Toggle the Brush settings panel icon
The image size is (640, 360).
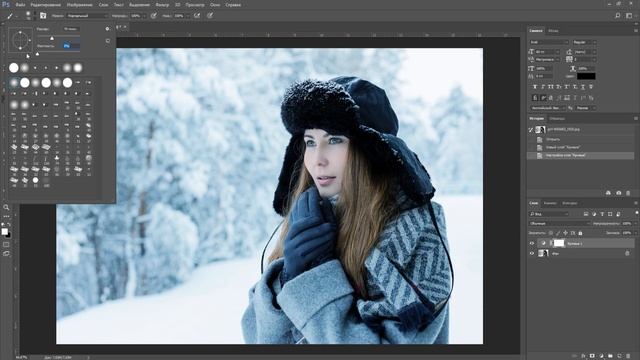43,16
